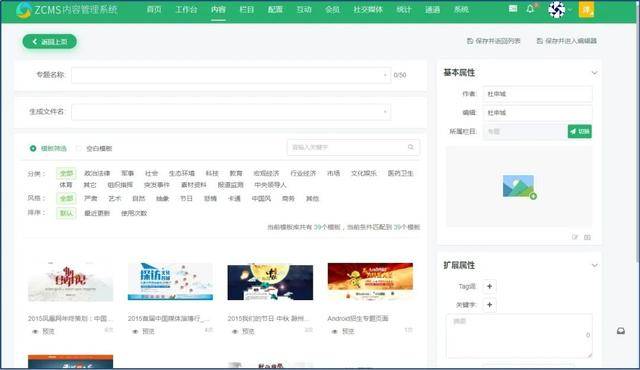Click the ZCMS logo

coord(67,10)
